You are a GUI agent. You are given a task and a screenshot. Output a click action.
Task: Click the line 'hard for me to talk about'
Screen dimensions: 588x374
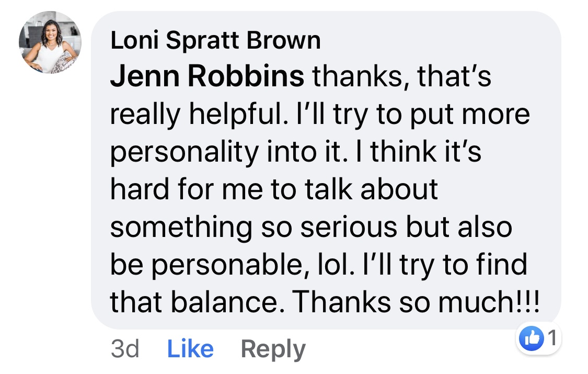274,189
